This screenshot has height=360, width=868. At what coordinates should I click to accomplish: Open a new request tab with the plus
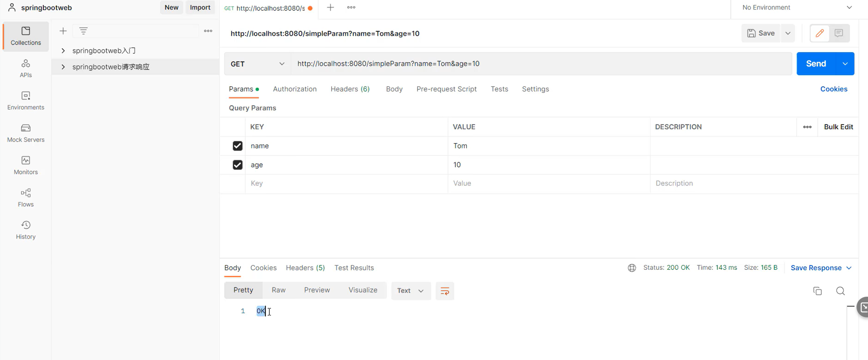(x=330, y=7)
